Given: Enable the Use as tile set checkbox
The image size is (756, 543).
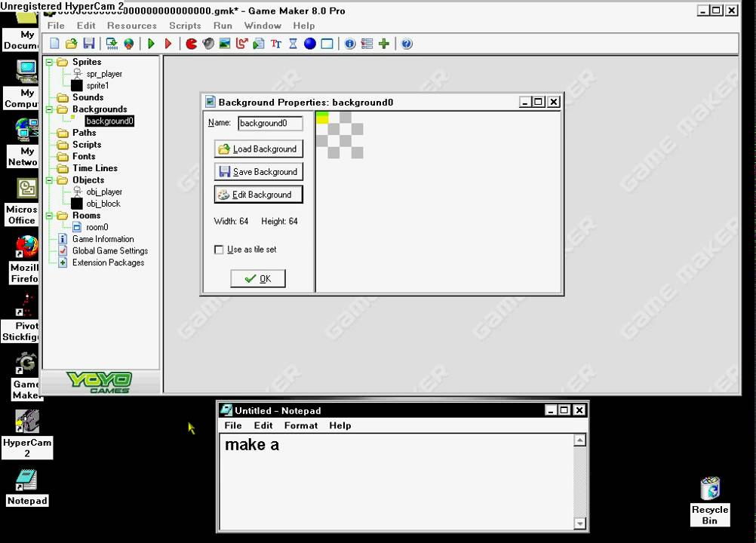Looking at the screenshot, I should pyautogui.click(x=219, y=250).
